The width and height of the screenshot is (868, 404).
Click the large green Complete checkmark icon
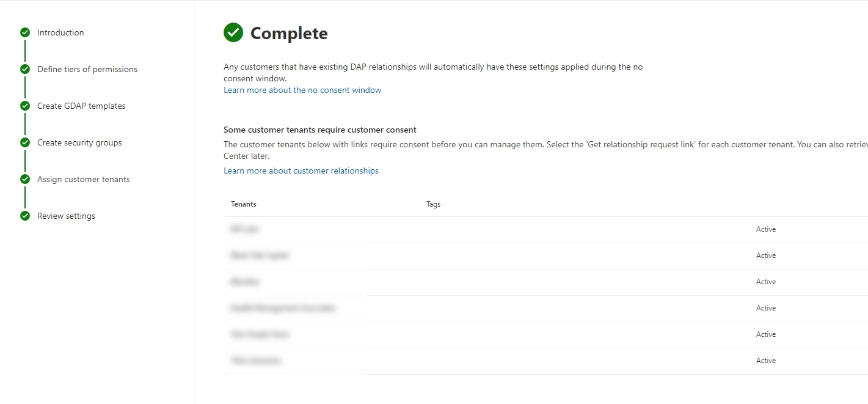[x=233, y=32]
